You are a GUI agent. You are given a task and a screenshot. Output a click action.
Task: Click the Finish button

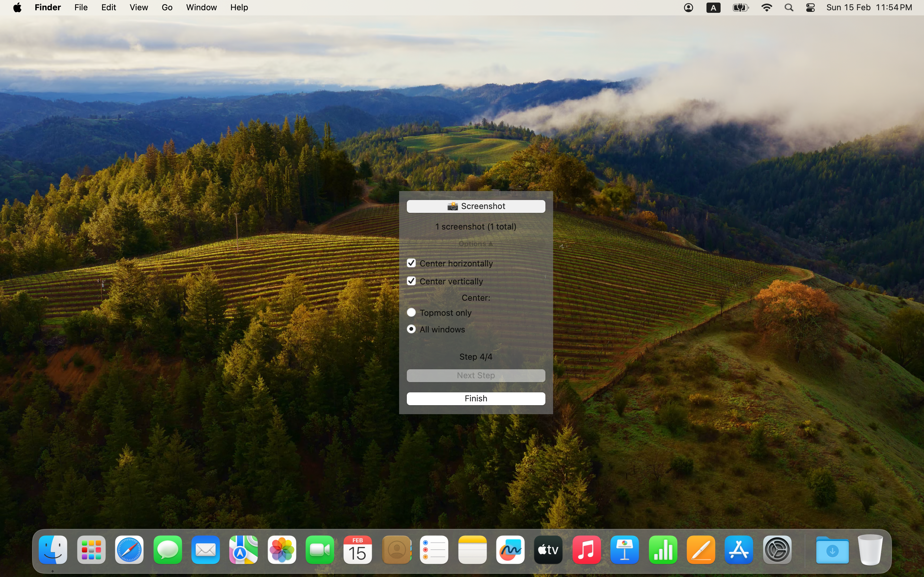475,398
